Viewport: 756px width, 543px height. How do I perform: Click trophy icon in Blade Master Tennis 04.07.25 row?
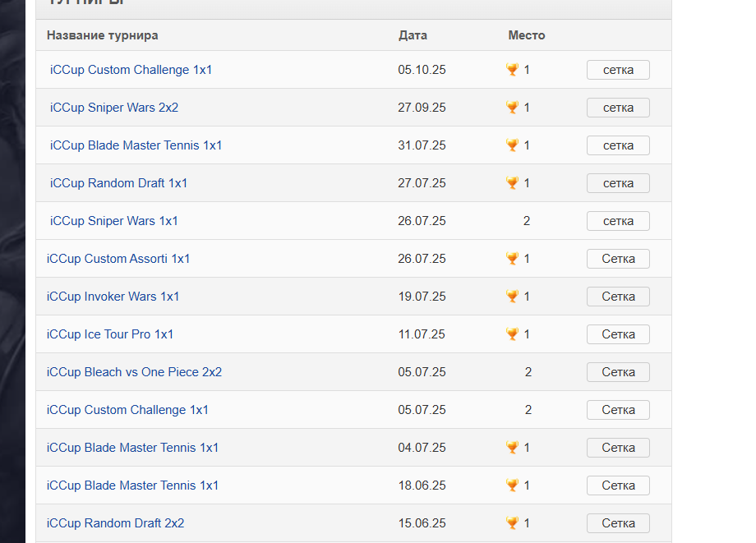(x=512, y=447)
